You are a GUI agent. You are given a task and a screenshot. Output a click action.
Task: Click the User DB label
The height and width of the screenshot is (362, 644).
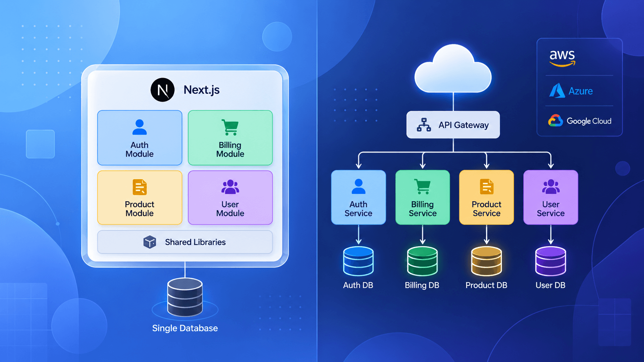pos(550,285)
